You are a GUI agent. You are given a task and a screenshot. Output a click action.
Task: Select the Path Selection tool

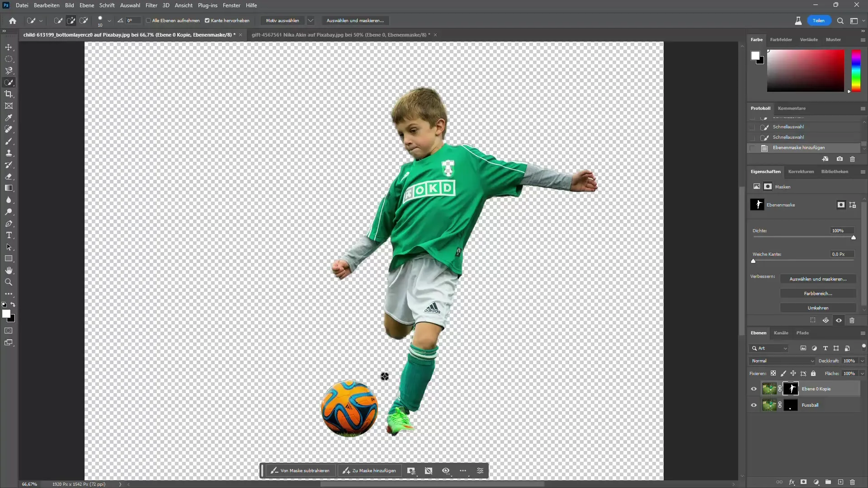pos(9,247)
